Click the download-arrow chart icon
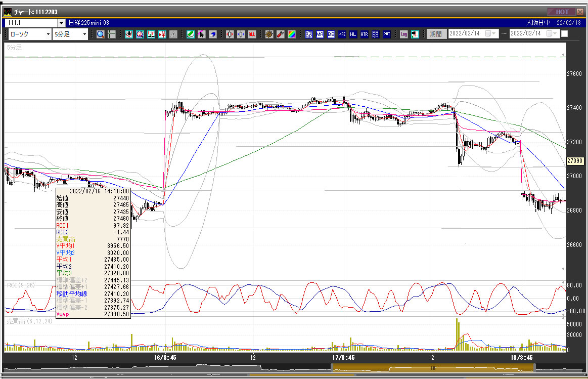The height and width of the screenshot is (379, 588). (129, 34)
